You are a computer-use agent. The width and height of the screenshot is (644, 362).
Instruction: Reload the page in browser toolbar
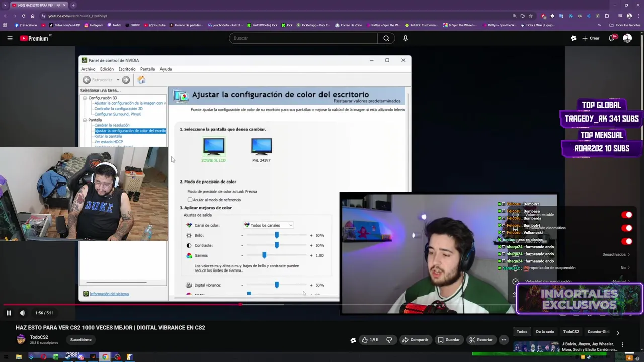[x=23, y=16]
